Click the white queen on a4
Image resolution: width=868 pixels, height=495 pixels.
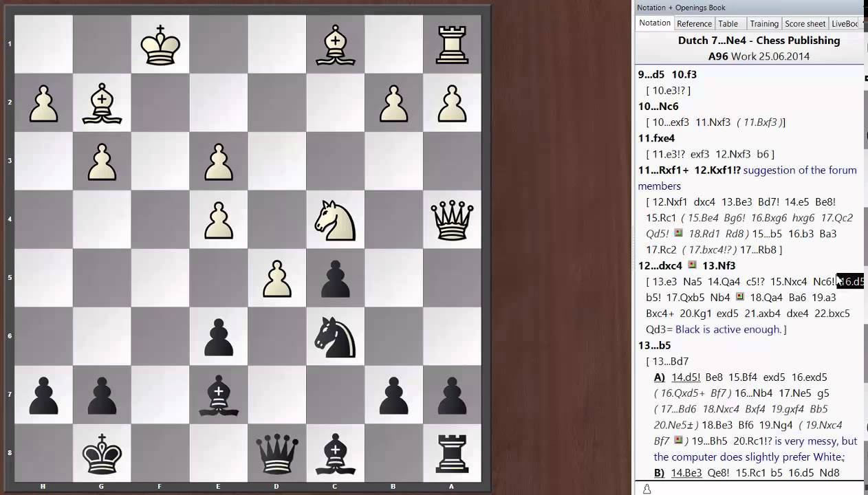452,219
